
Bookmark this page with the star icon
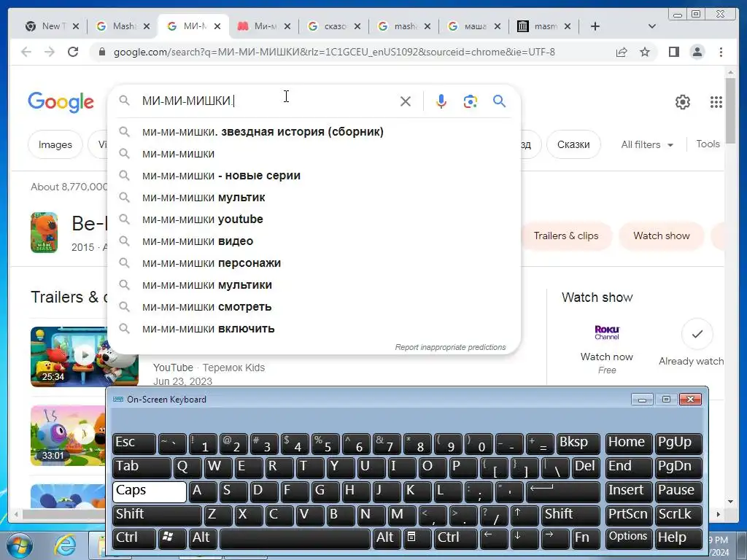click(x=645, y=52)
